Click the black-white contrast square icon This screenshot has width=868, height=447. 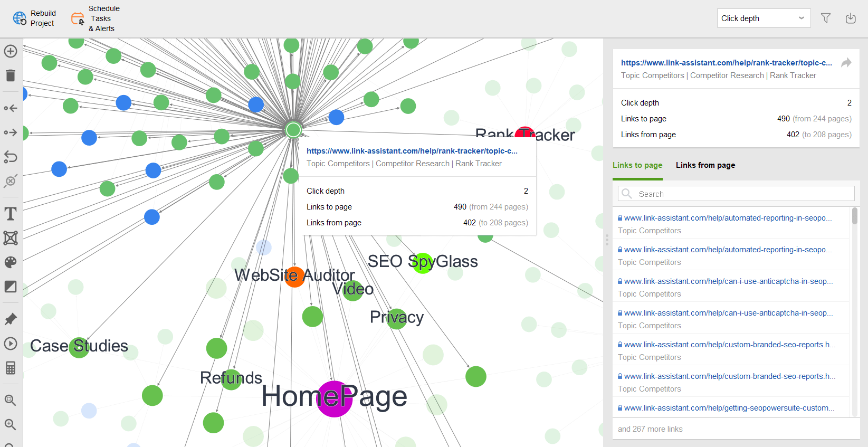(11, 287)
